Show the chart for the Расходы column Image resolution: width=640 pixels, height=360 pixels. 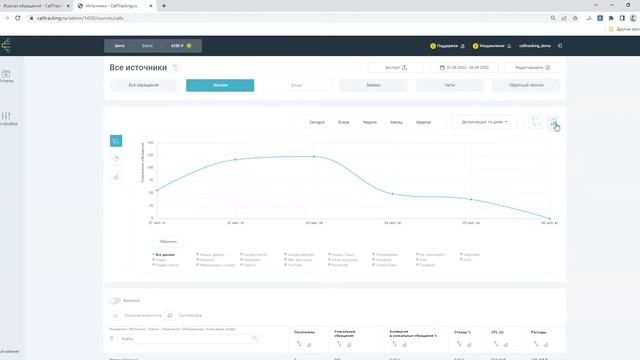pos(546,344)
